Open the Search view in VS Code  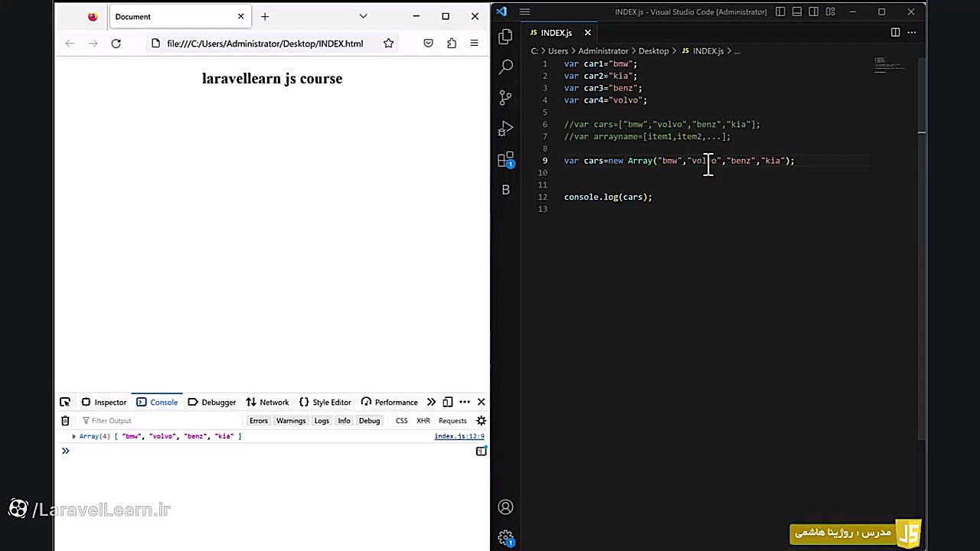[505, 67]
